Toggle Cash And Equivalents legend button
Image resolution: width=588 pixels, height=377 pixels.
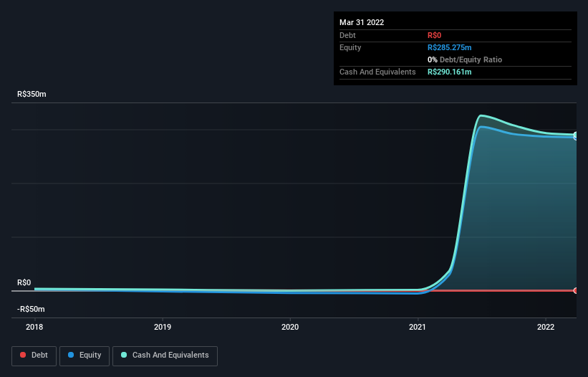[x=165, y=355]
